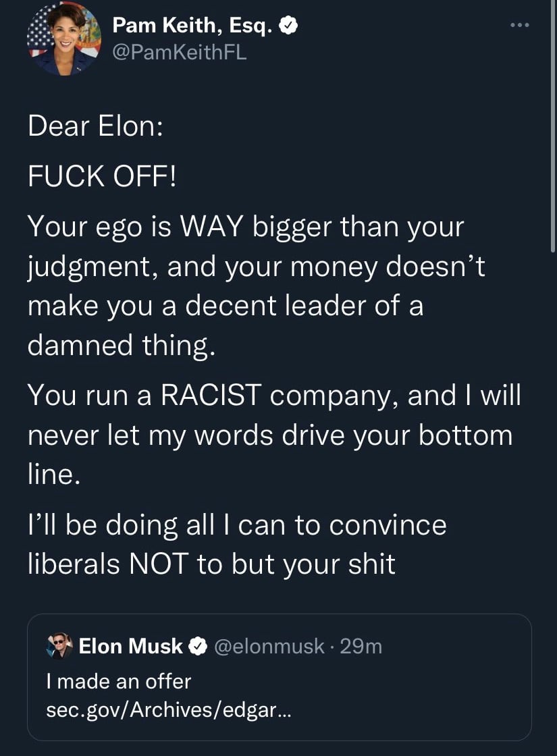Click the word "damned thing." in the tweet

[117, 346]
